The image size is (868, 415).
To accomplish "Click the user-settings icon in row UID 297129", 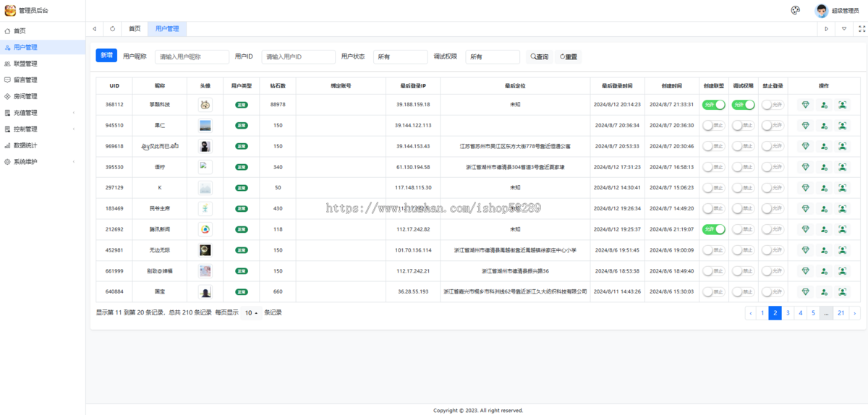I will click(824, 188).
